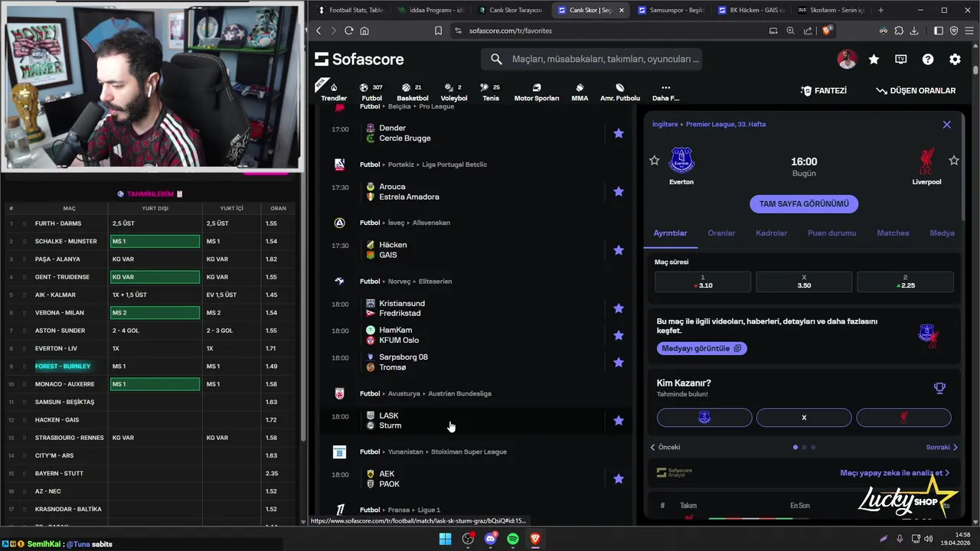Open the TV schedule icon in header
The height and width of the screenshot is (551, 980).
[x=900, y=59]
